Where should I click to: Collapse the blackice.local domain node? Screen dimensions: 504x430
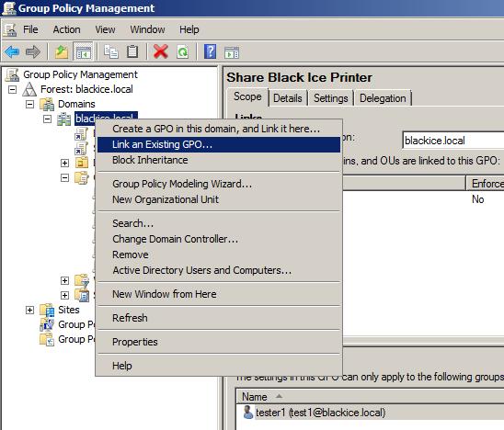tap(47, 119)
